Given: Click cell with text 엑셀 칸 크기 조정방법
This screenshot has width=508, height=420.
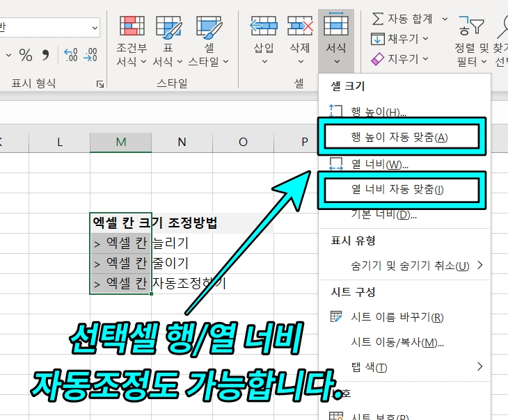Looking at the screenshot, I should (x=121, y=223).
